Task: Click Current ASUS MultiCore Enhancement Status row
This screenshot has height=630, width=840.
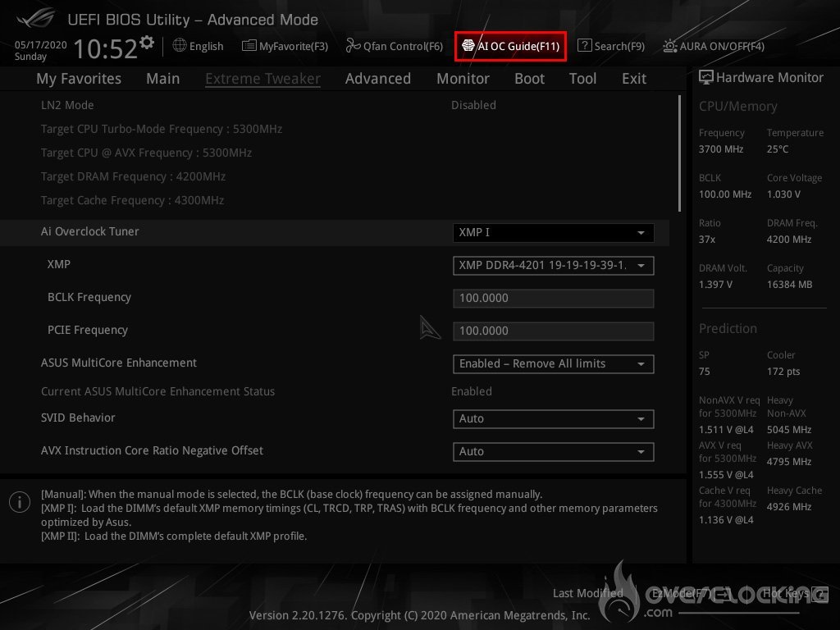Action: tap(335, 391)
